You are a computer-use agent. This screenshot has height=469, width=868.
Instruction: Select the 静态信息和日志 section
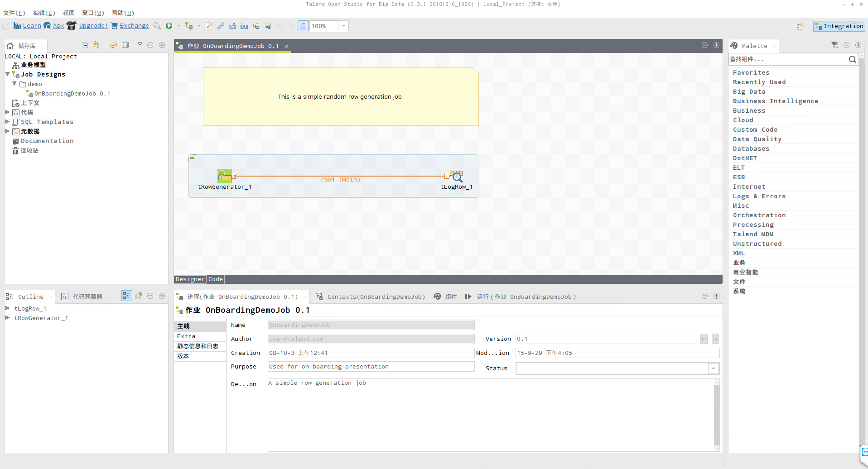(200, 346)
